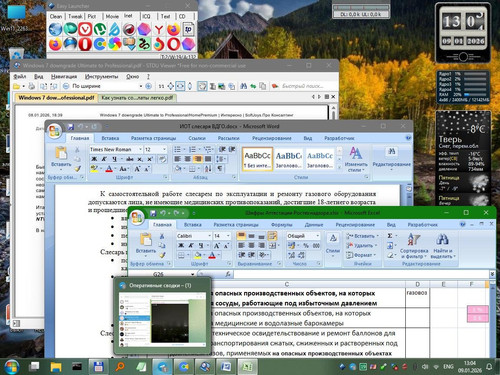
Task: Click the Excel Office button
Action: [137, 217]
